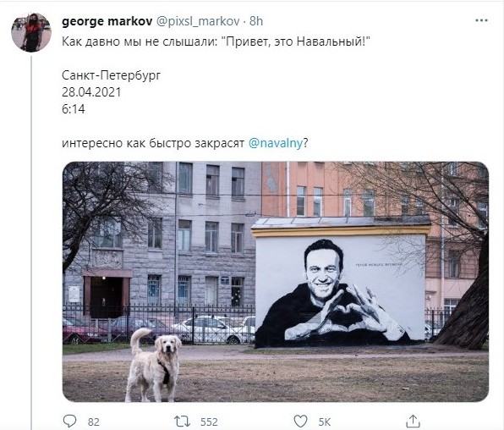The image size is (504, 430).
Task: Retweet using the retweet arrows icon
Action: point(183,421)
